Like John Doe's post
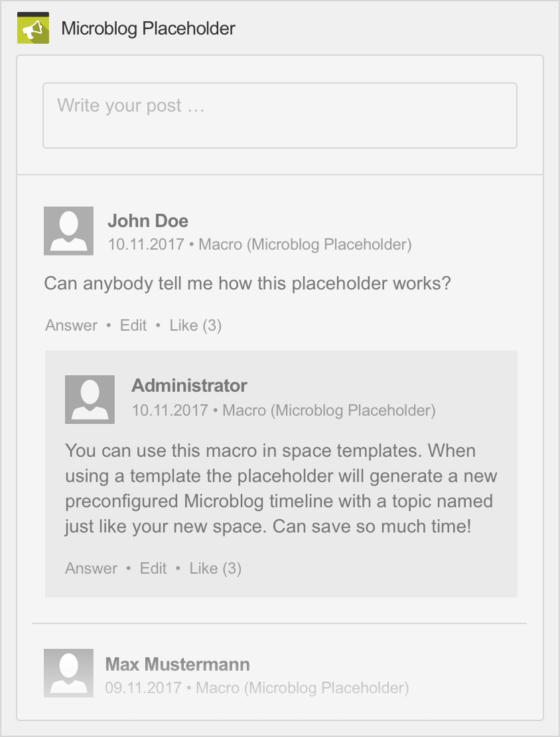This screenshot has height=737, width=560. pyautogui.click(x=196, y=325)
